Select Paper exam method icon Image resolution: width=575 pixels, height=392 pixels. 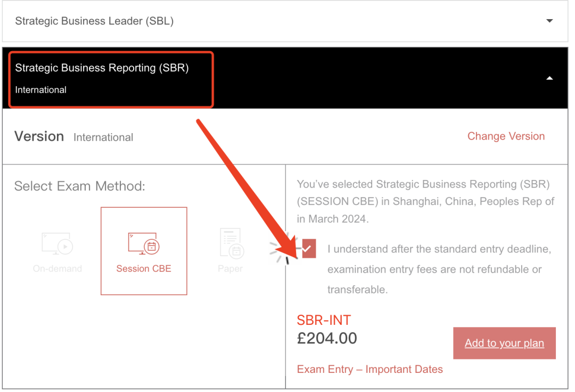(x=232, y=243)
